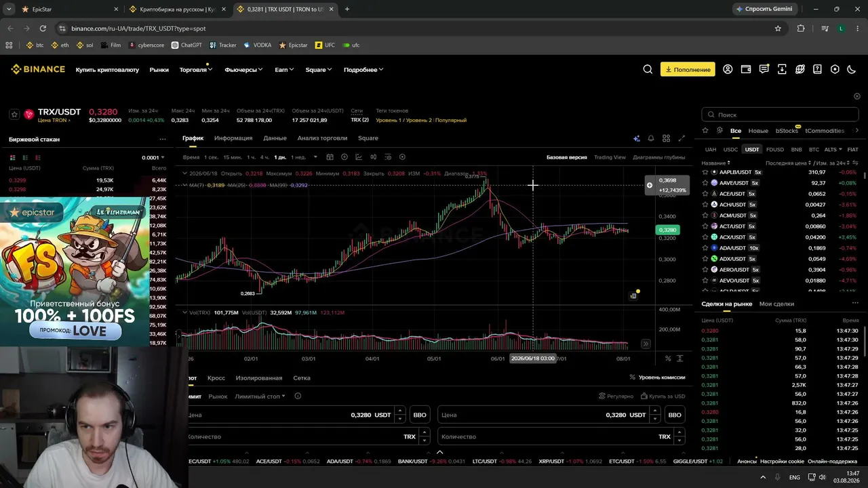Open the language globe icon
The height and width of the screenshot is (488, 868).
point(800,69)
